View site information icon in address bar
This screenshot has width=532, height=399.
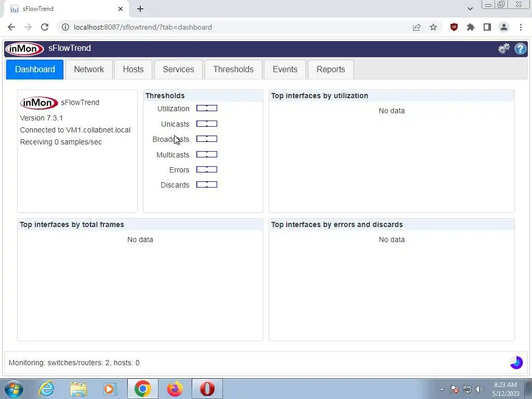pyautogui.click(x=65, y=27)
